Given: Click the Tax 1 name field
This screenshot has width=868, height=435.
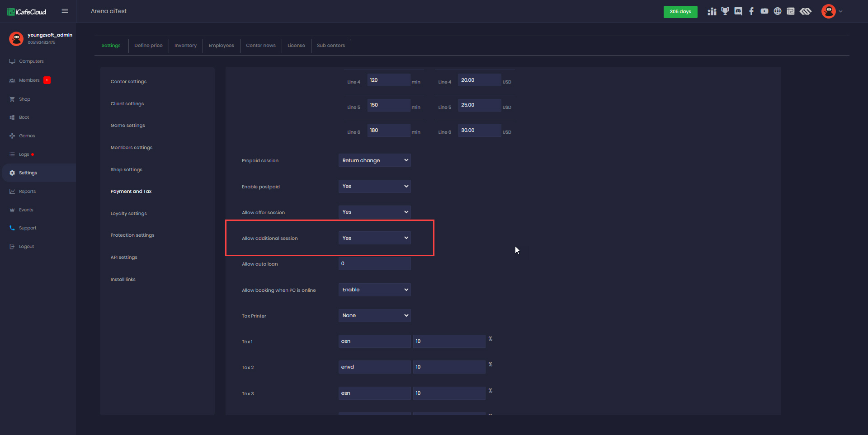Looking at the screenshot, I should (374, 341).
